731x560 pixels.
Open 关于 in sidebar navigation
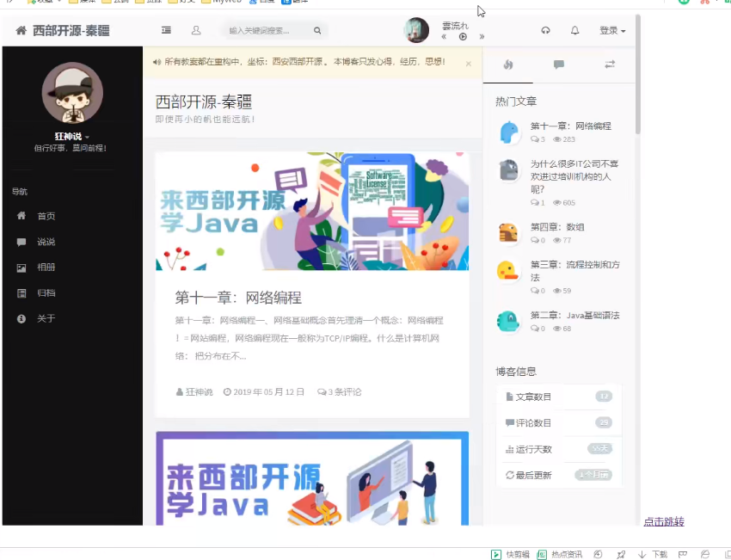tap(46, 318)
